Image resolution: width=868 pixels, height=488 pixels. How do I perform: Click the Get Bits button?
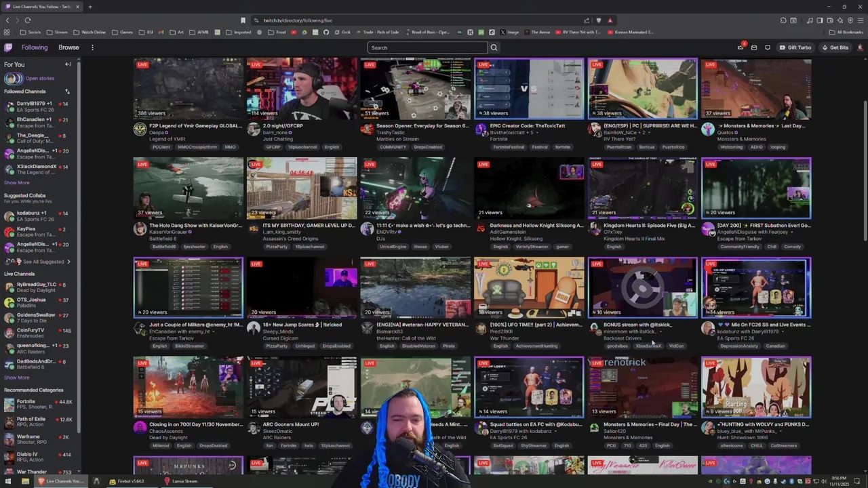tap(835, 47)
